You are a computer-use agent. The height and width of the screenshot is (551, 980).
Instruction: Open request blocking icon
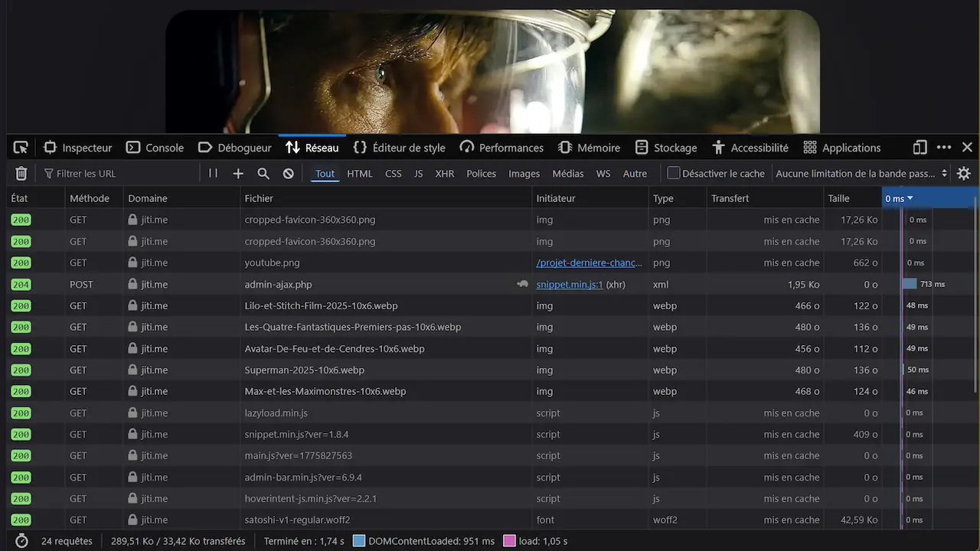click(288, 174)
